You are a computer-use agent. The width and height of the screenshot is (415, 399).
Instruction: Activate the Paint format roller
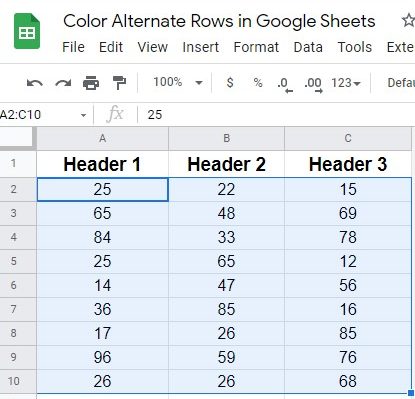119,83
